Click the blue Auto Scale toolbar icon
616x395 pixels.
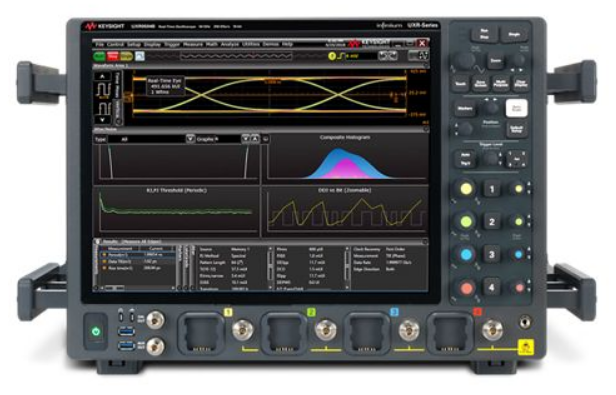tap(140, 56)
